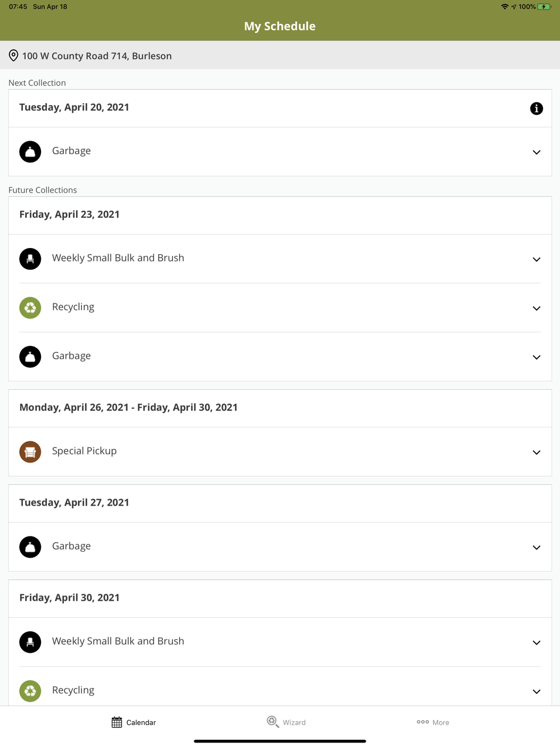Tap the green Recycling icon under April 23
The image size is (560, 747).
30,308
